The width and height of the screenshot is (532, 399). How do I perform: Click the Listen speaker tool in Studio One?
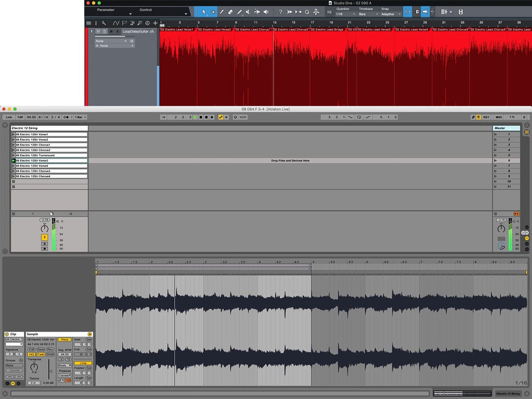click(266, 12)
